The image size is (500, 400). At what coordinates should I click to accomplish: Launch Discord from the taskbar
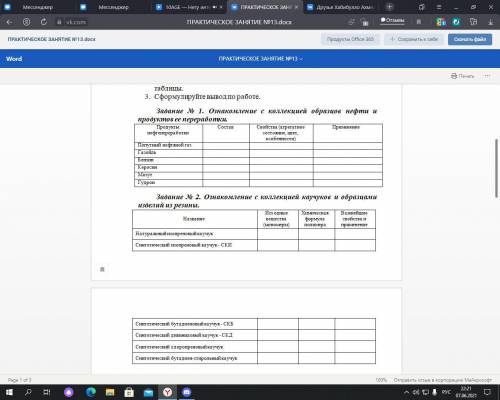coord(187,392)
